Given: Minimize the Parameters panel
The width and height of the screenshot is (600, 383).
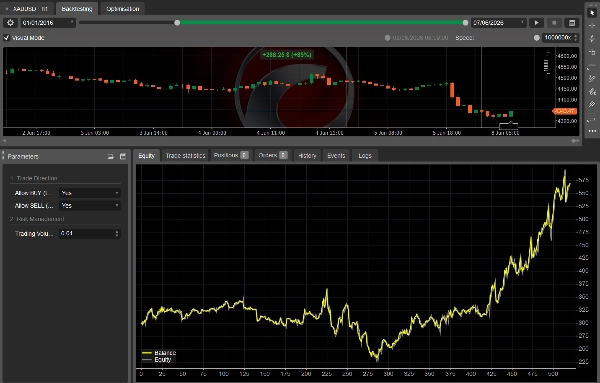Looking at the screenshot, I should [111, 156].
